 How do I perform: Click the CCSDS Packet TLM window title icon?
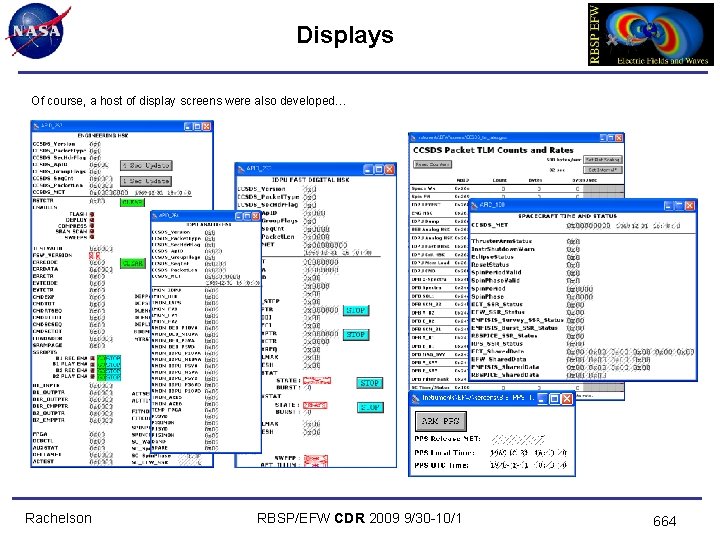pyautogui.click(x=413, y=137)
